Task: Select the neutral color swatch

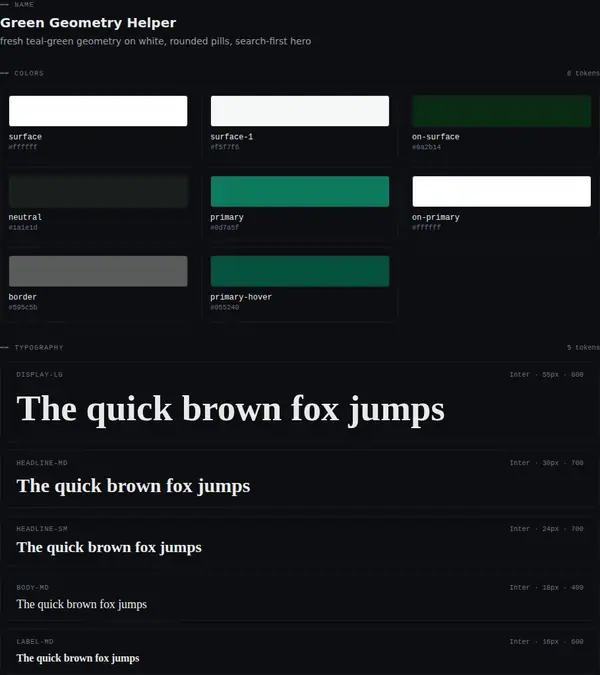Action: pos(98,191)
